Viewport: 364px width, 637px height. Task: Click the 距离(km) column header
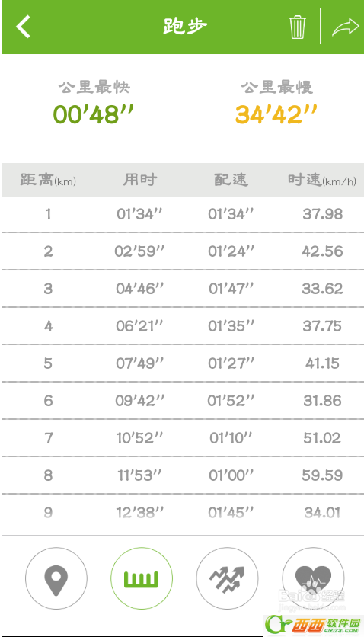coord(48,180)
